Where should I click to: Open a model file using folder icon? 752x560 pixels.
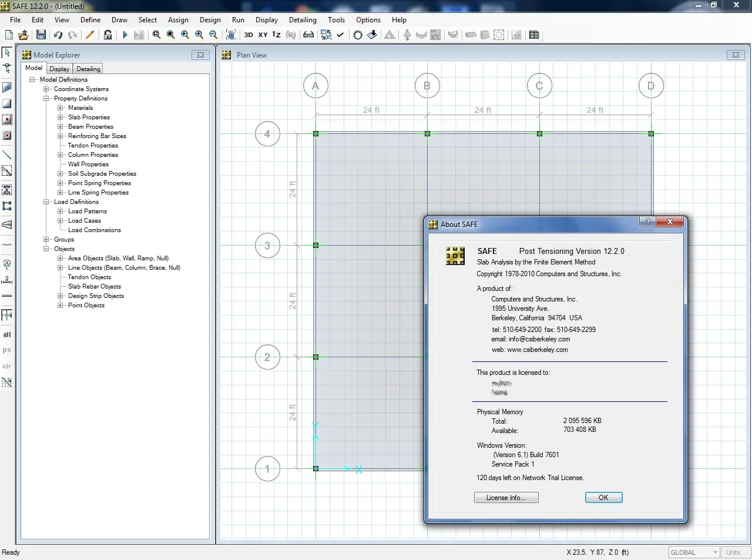tap(23, 35)
